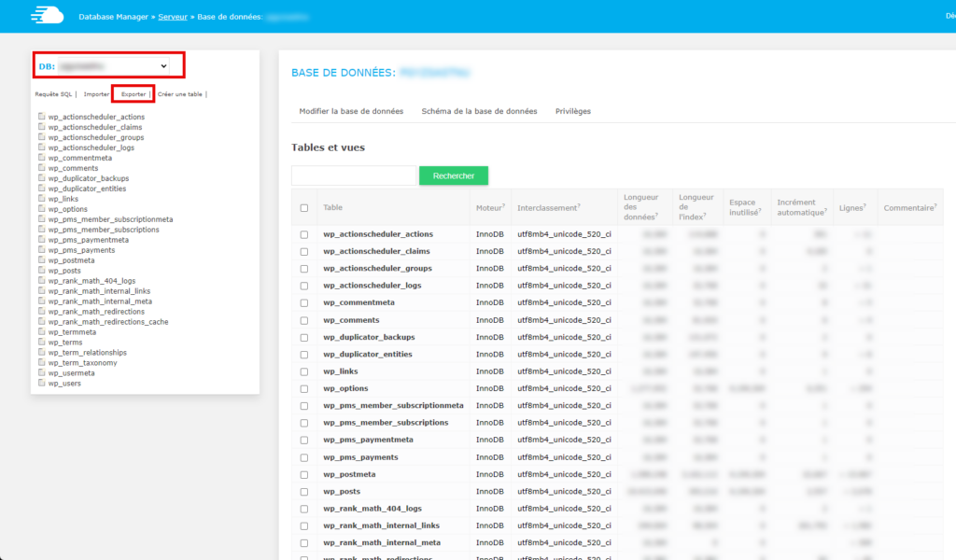Click the table icon beside wp_termmeta in sidebar
956x560 pixels.
coord(41,331)
